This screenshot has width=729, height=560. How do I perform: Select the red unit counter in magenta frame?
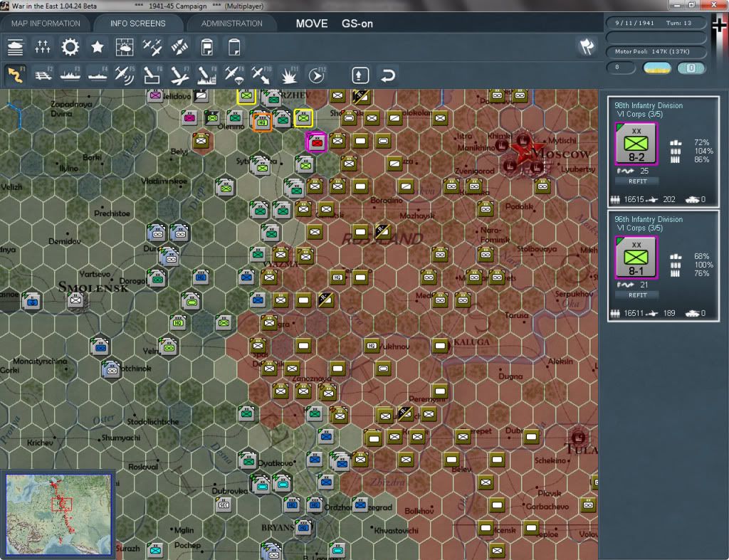(317, 142)
